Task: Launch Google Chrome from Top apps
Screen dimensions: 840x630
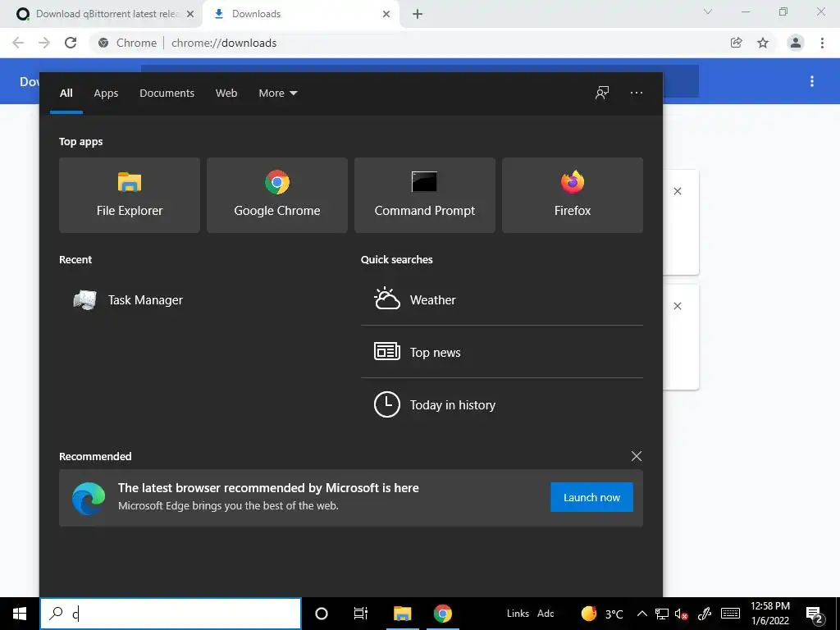Action: click(x=277, y=195)
